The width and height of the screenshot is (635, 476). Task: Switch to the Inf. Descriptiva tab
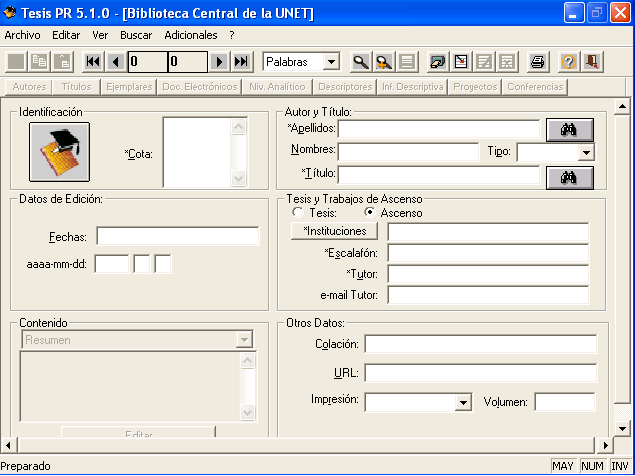tap(413, 87)
